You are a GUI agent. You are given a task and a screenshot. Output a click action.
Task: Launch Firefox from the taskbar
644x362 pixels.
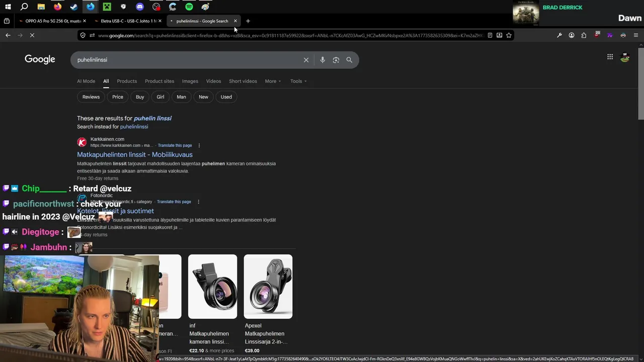57,7
